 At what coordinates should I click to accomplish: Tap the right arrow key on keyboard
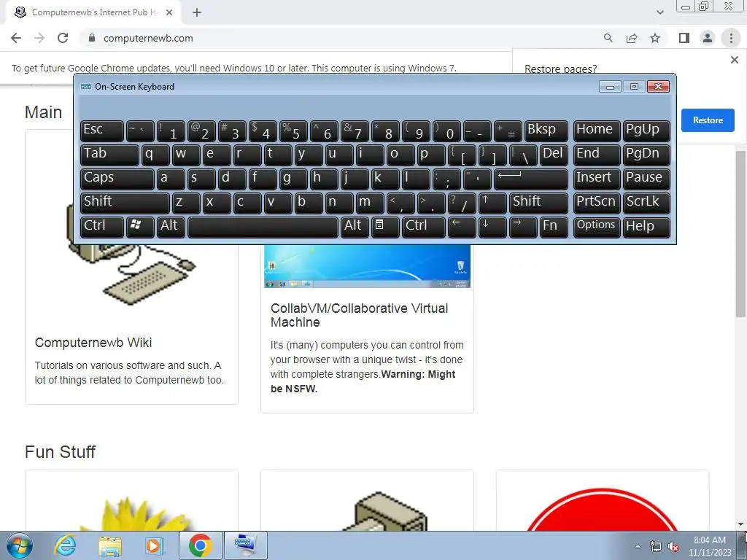click(522, 226)
